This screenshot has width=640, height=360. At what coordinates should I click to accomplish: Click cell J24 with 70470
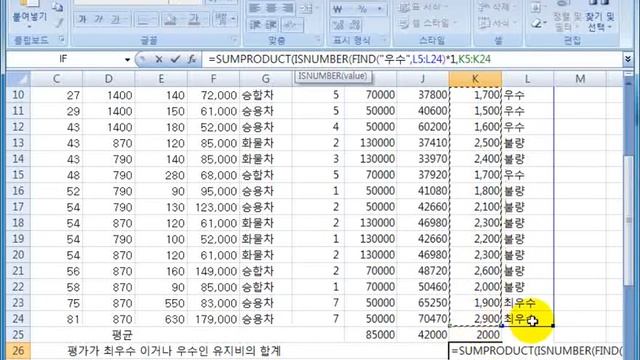point(423,319)
